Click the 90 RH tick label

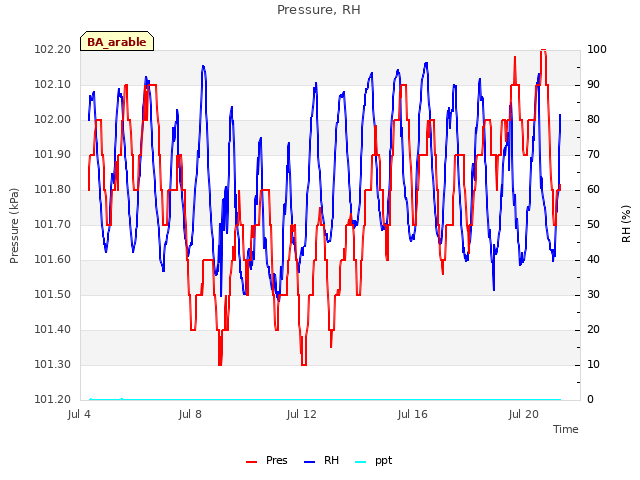(x=593, y=85)
